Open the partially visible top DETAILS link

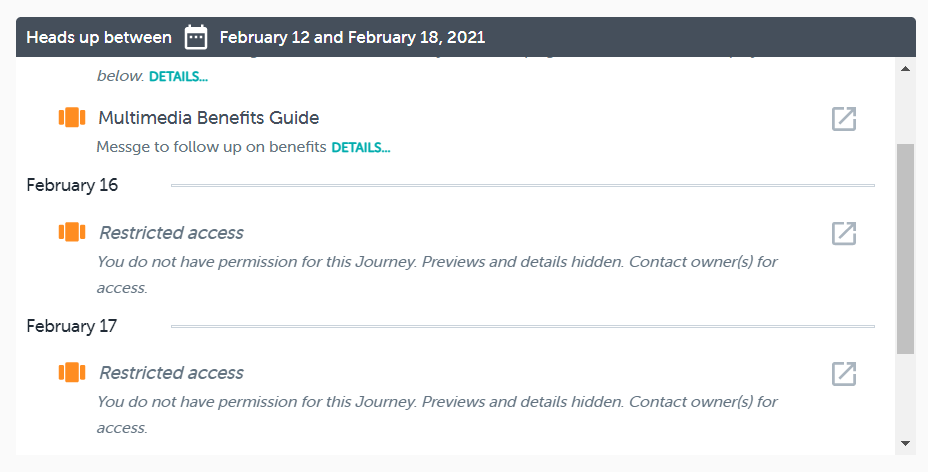[178, 76]
